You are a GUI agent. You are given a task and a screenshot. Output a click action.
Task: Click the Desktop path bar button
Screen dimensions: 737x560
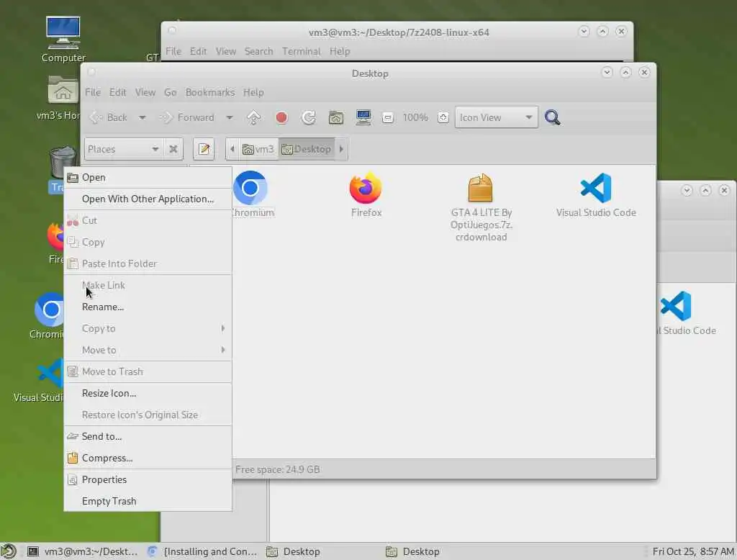(x=307, y=149)
